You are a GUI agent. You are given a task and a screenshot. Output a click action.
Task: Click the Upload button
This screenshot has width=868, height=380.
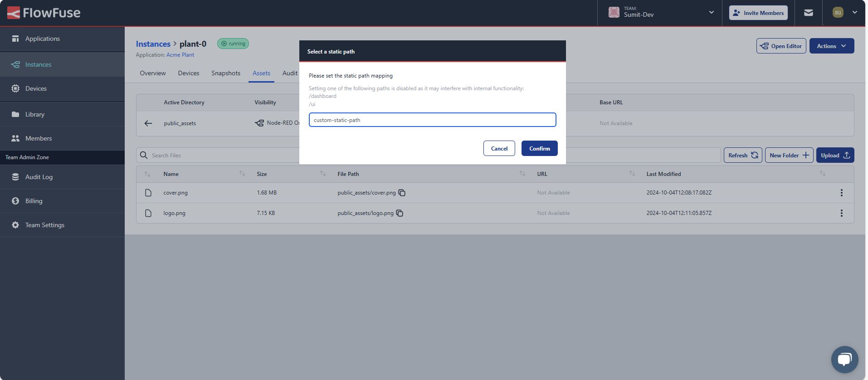pos(835,155)
